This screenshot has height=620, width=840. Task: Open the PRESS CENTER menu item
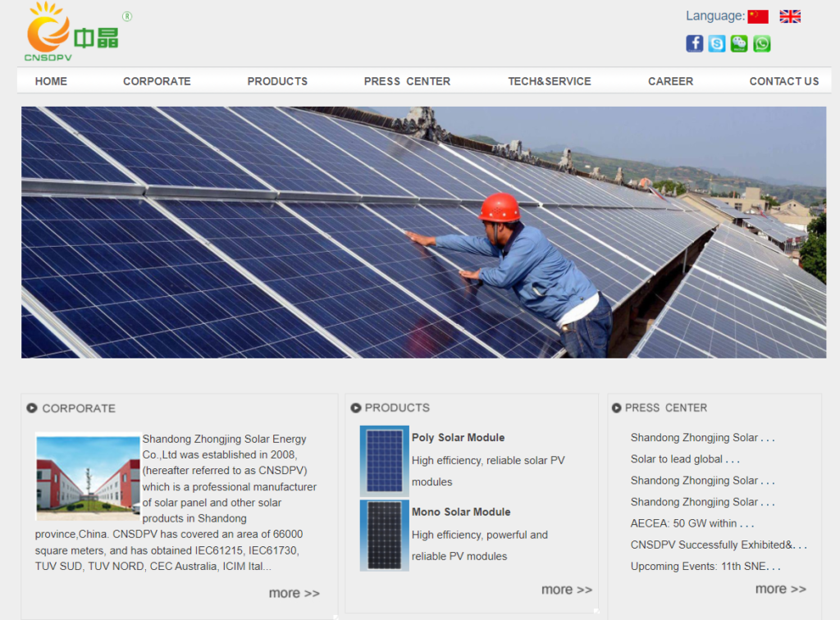pyautogui.click(x=407, y=81)
